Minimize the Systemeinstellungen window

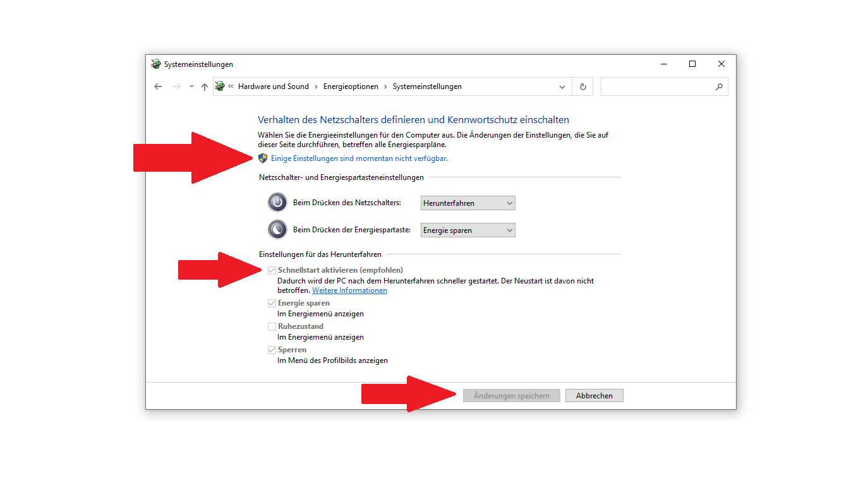click(664, 64)
